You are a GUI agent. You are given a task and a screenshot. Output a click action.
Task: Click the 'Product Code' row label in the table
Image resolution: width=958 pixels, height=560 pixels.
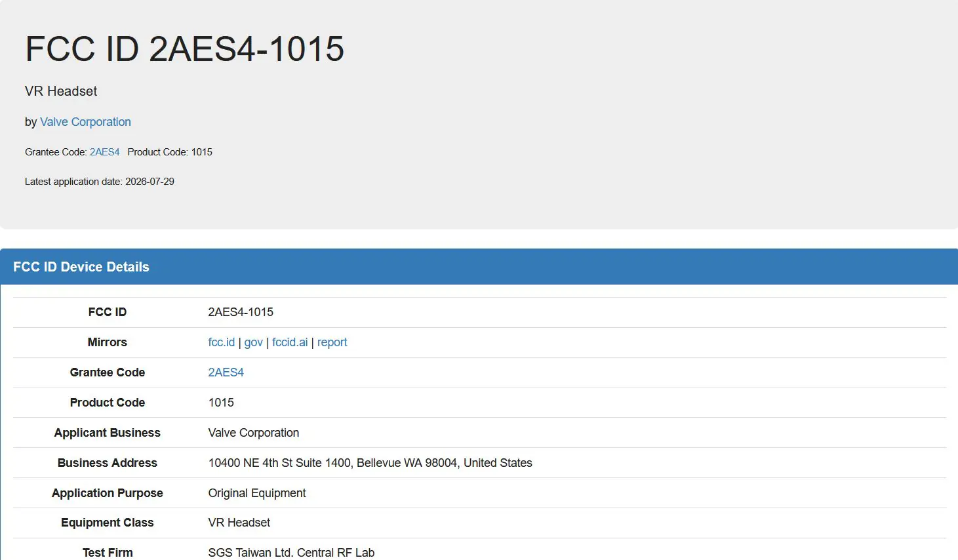click(108, 403)
